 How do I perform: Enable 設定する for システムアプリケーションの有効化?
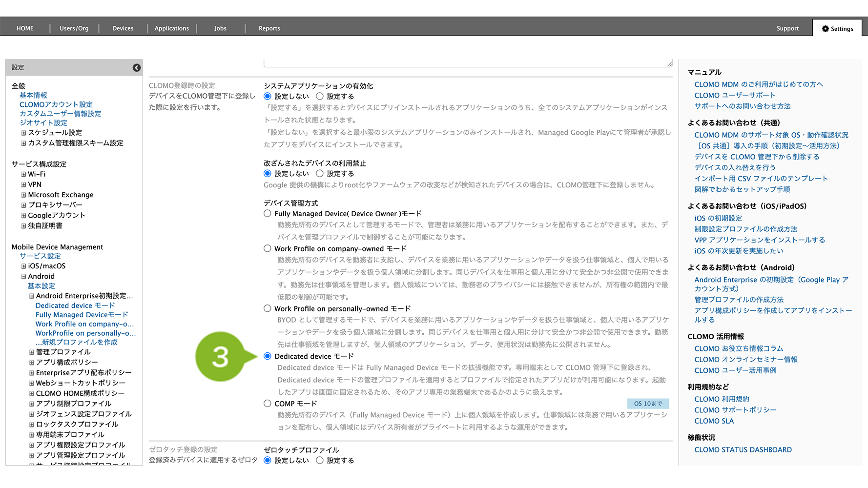pos(320,97)
